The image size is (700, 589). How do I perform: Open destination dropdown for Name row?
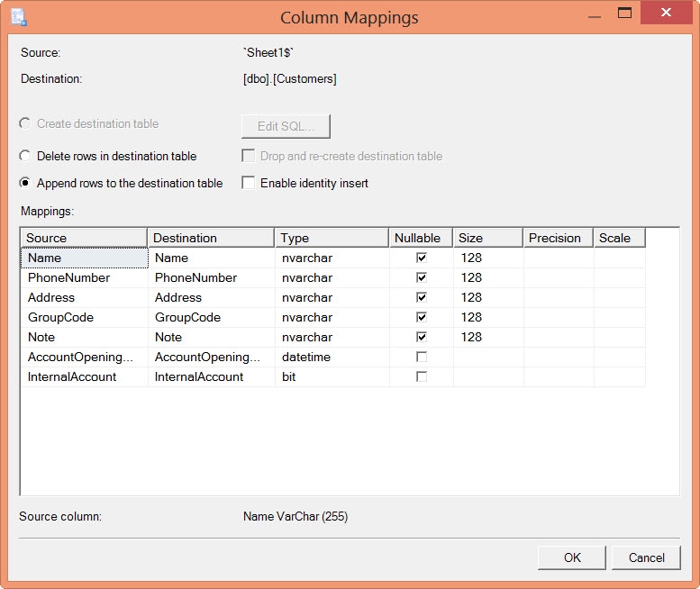(x=212, y=258)
